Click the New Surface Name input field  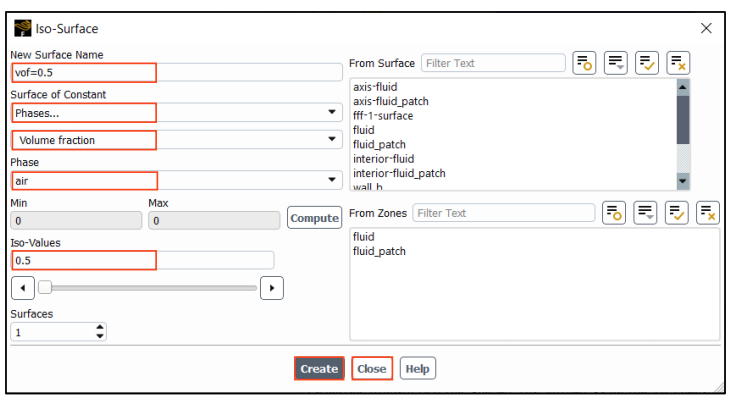click(176, 72)
